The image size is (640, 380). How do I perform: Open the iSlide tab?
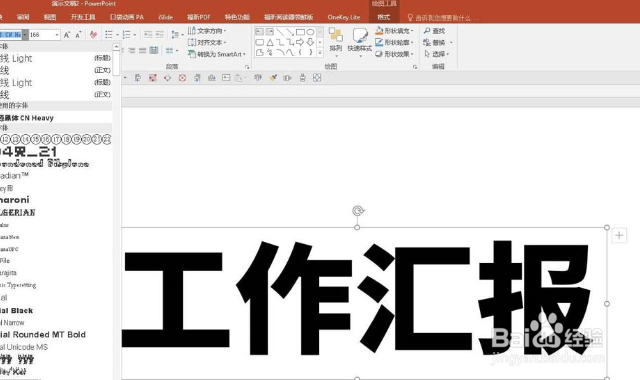pyautogui.click(x=165, y=17)
